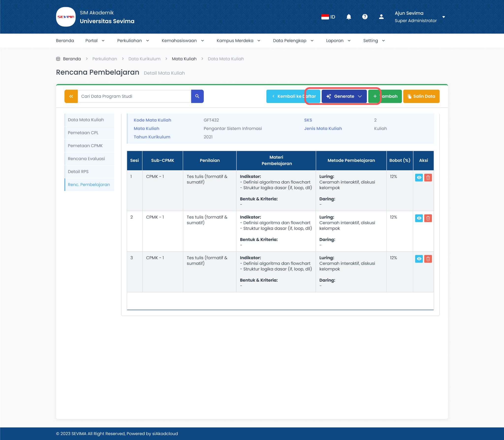Viewport: 504px width, 440px height.
Task: Click the blue search magnifier button
Action: click(197, 96)
